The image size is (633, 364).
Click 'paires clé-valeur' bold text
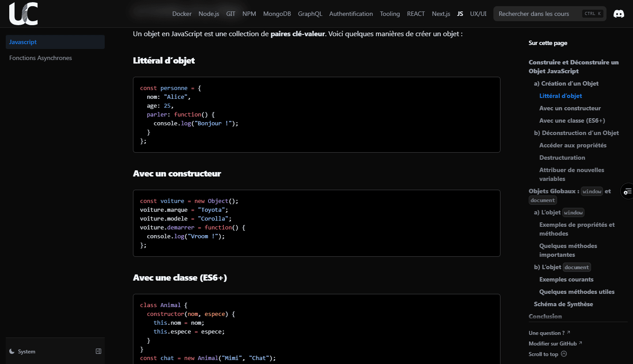(298, 34)
